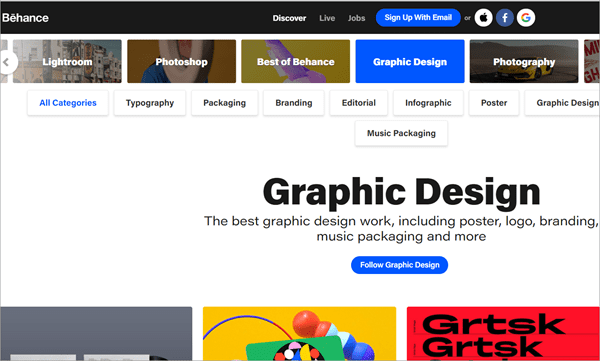The width and height of the screenshot is (600, 361).
Task: Open the Discover tab
Action: coord(289,18)
